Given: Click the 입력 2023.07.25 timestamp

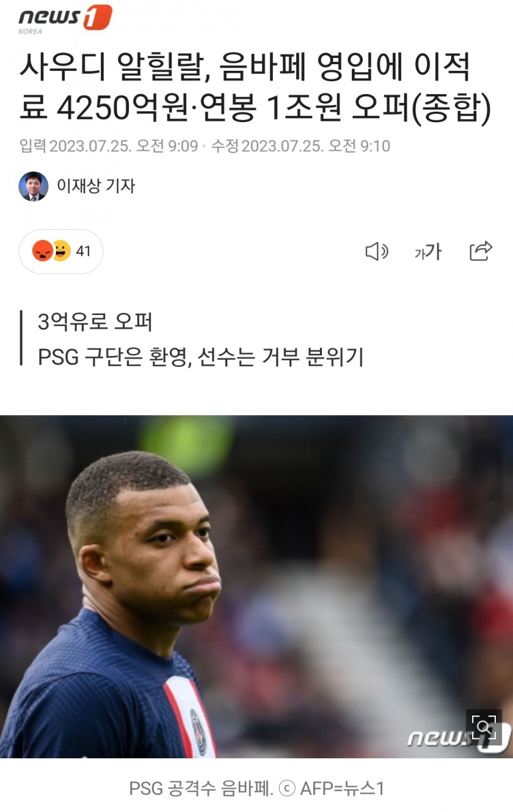Looking at the screenshot, I should point(109,146).
